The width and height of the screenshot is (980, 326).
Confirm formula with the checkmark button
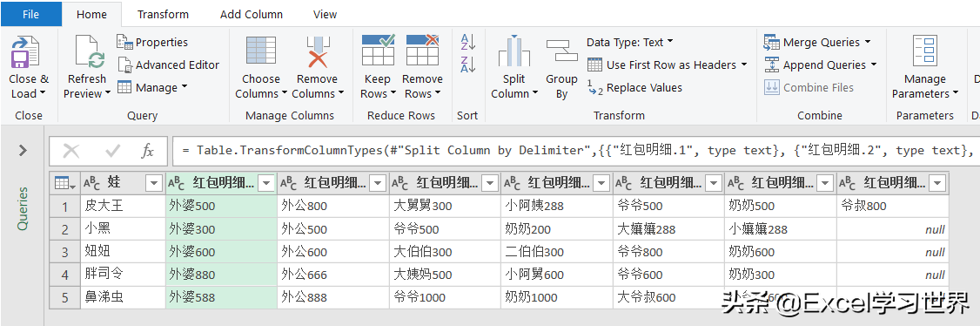tap(113, 151)
